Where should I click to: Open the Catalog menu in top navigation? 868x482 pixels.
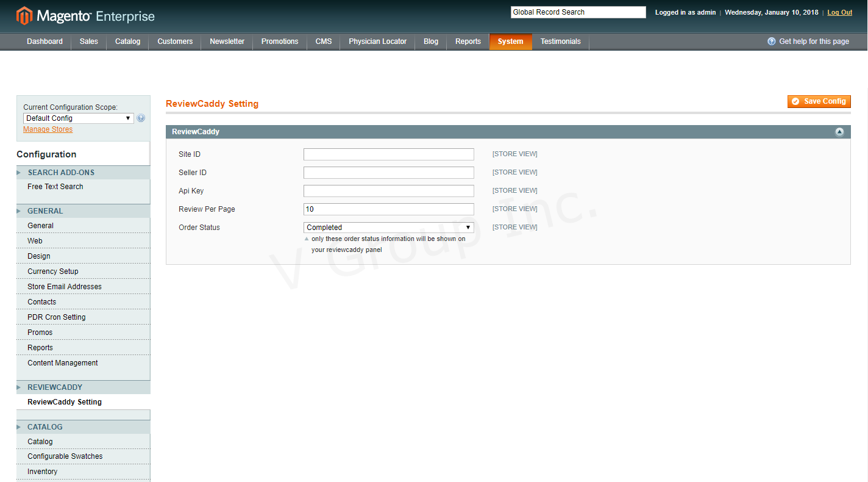(127, 41)
